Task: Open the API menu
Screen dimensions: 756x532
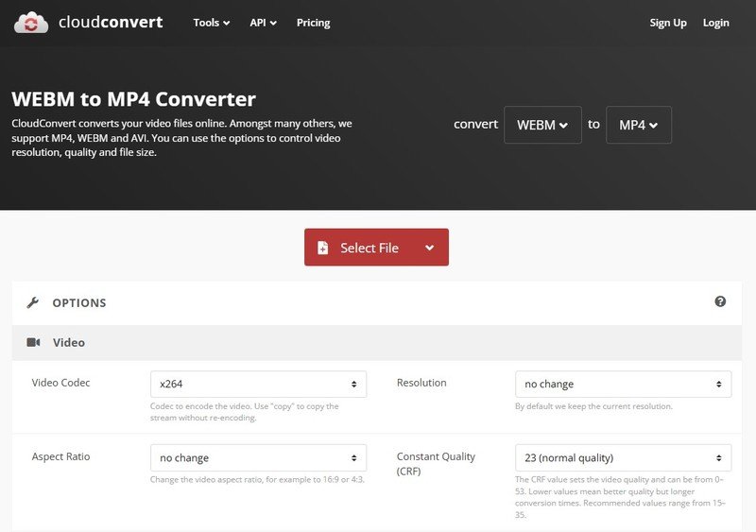Action: tap(263, 23)
